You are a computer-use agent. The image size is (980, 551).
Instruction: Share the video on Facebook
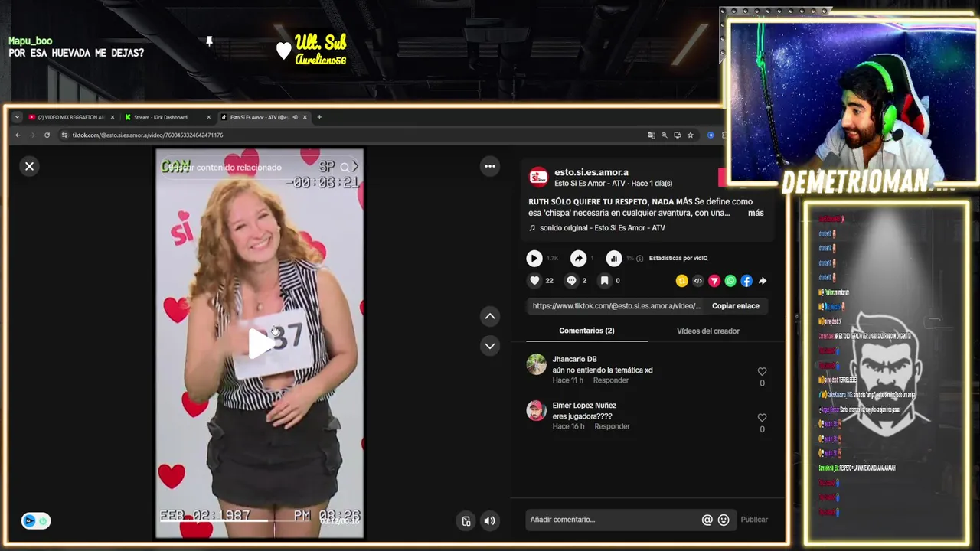click(x=746, y=281)
